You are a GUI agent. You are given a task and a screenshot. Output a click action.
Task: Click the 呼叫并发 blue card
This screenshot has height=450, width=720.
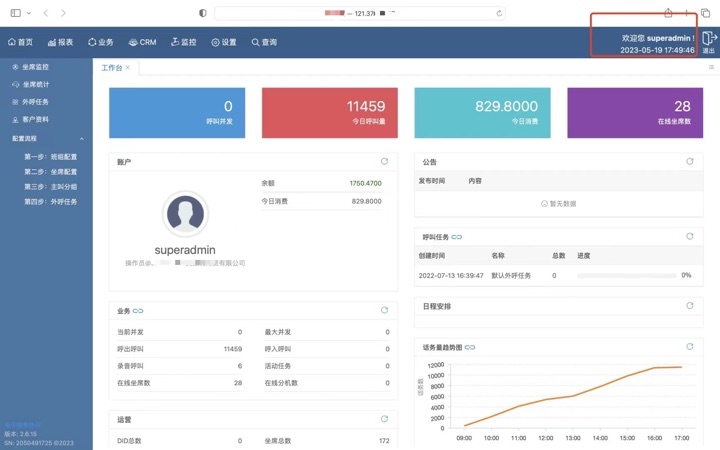point(177,113)
